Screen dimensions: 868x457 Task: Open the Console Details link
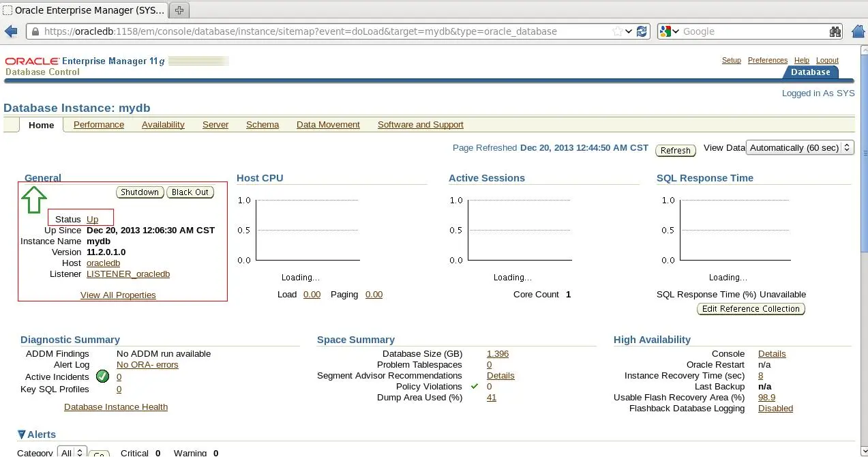pos(772,354)
